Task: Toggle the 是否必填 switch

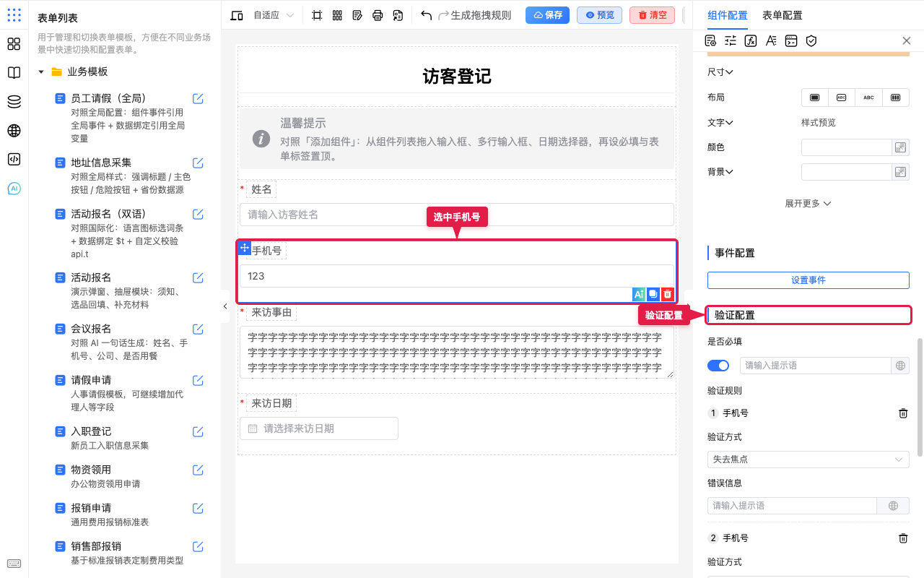Action: 718,366
